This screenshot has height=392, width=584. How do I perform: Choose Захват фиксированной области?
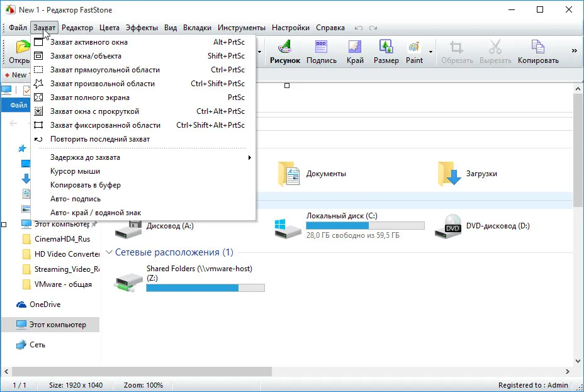[143, 125]
